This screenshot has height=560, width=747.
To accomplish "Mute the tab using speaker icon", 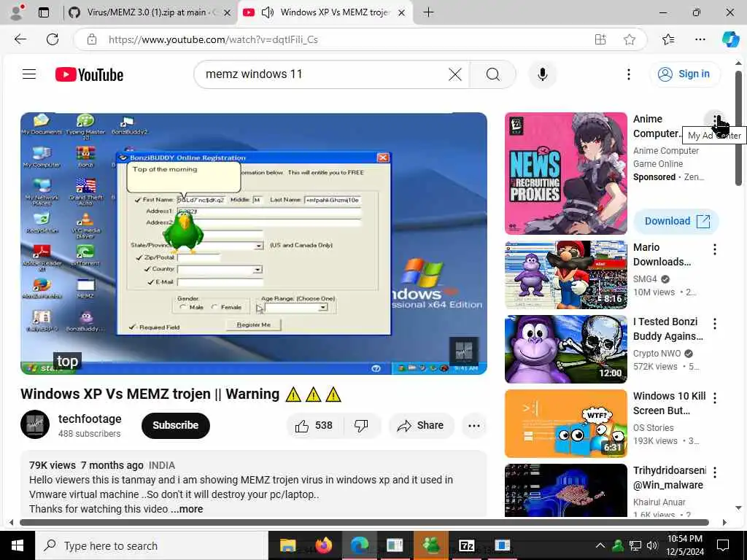I will (x=268, y=12).
